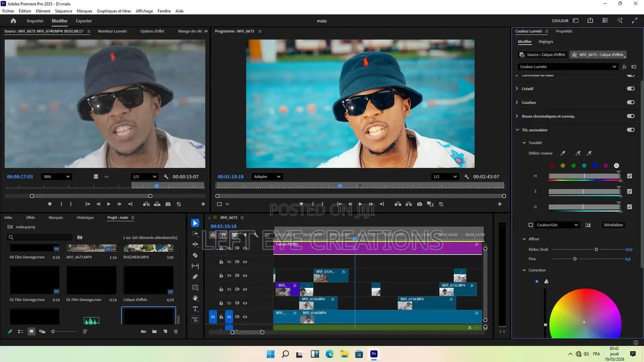644x362 pixels.
Task: Pick color with the first eyedropper
Action: click(563, 153)
